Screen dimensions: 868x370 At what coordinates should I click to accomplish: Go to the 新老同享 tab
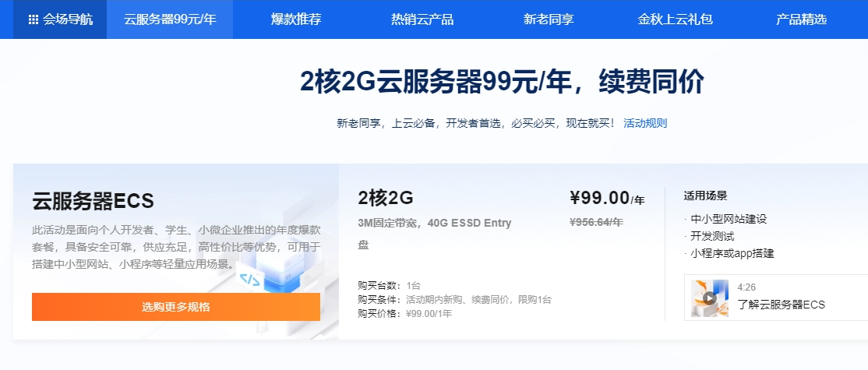click(x=549, y=19)
